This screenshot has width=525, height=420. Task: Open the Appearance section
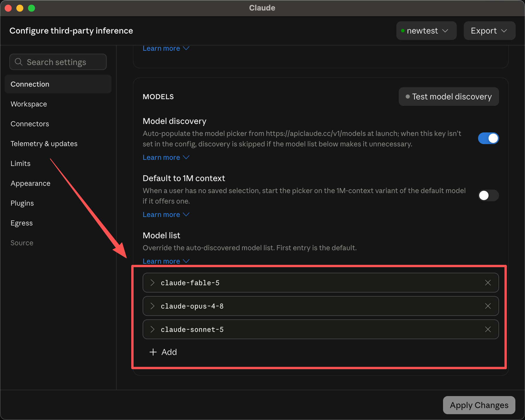coord(58,183)
